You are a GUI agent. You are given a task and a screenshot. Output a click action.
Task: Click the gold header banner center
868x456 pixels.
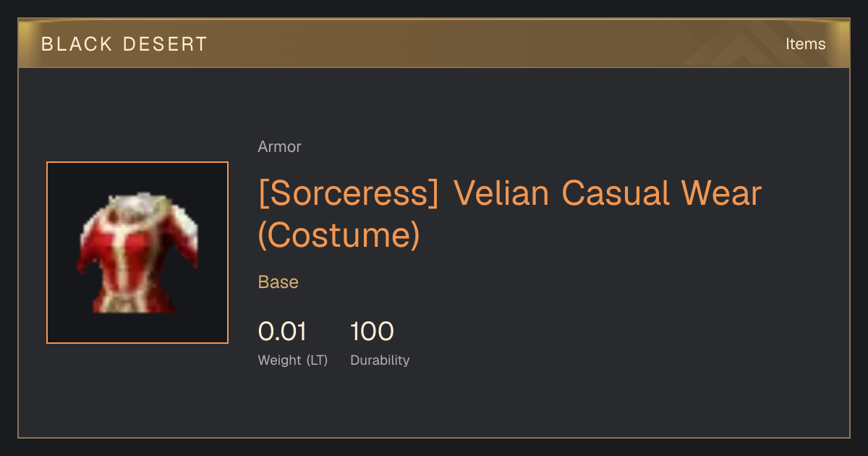tap(434, 44)
